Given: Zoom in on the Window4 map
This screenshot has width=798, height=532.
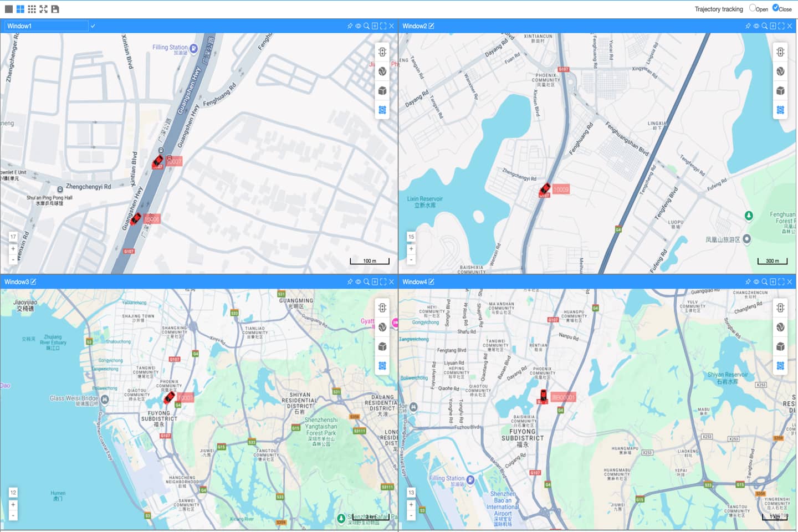Looking at the screenshot, I should 411,505.
